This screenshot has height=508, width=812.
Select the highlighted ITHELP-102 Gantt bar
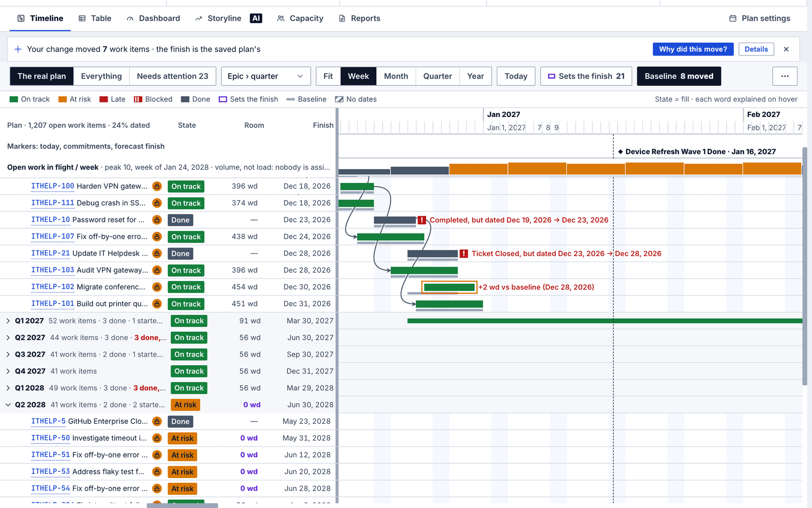point(449,288)
